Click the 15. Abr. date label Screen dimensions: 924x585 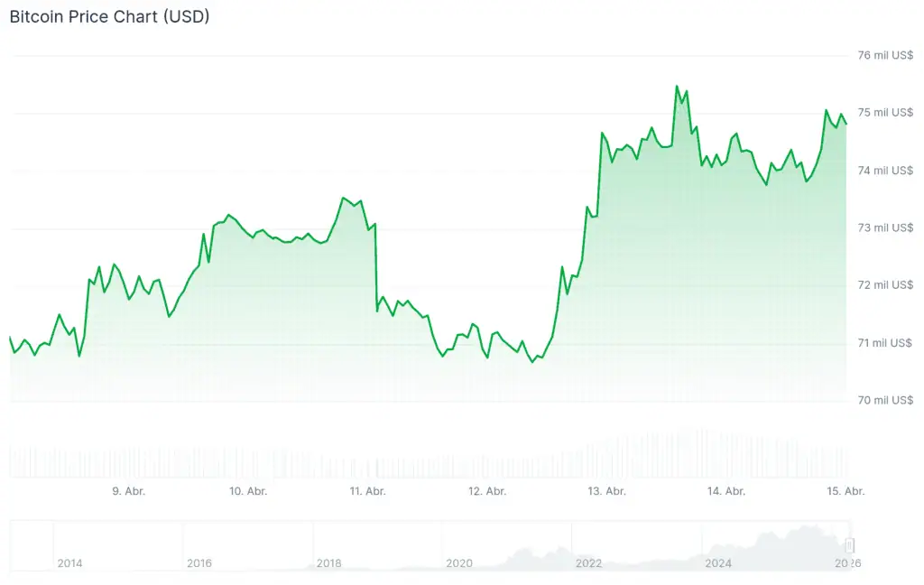tap(845, 491)
